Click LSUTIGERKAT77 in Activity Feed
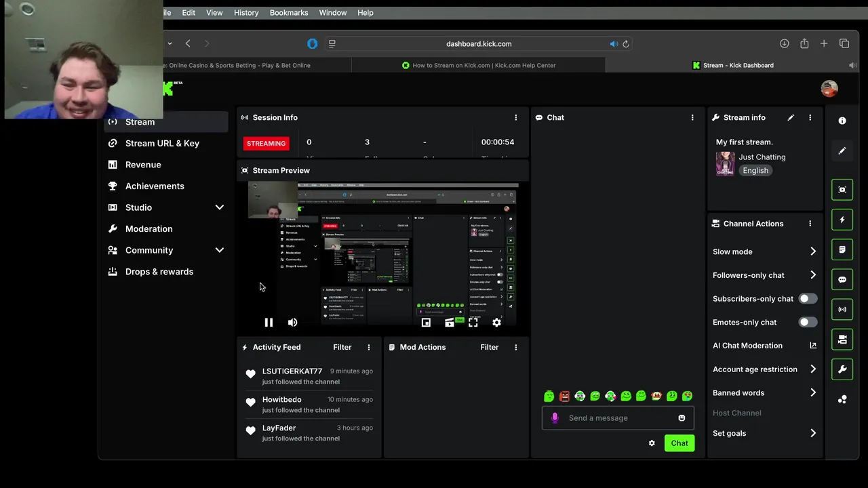Viewport: 868px width, 488px height. pos(292,371)
